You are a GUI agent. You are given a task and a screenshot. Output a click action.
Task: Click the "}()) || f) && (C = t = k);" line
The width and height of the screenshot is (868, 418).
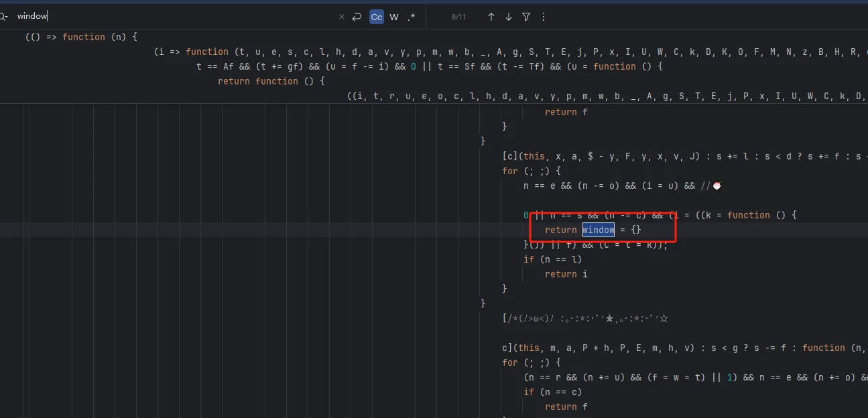click(596, 245)
